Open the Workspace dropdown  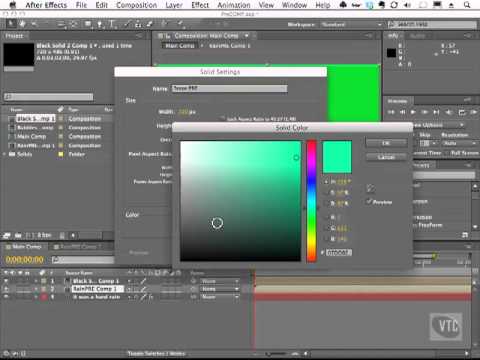point(352,25)
